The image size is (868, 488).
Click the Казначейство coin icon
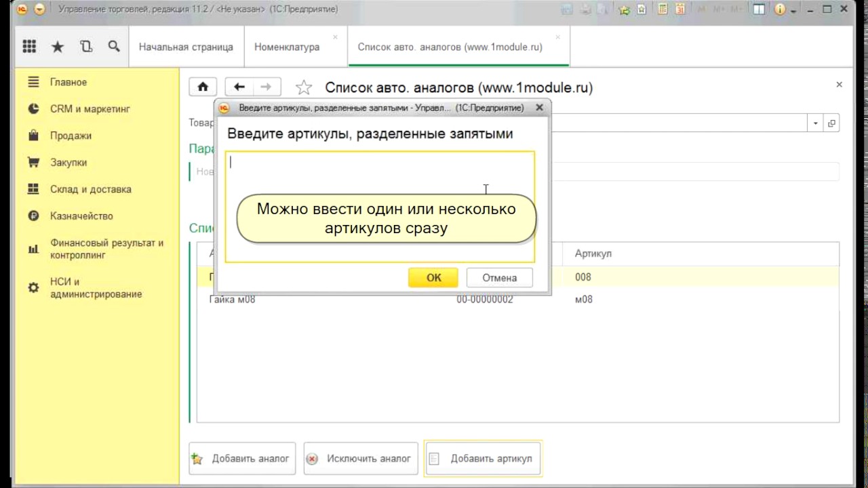click(33, 216)
